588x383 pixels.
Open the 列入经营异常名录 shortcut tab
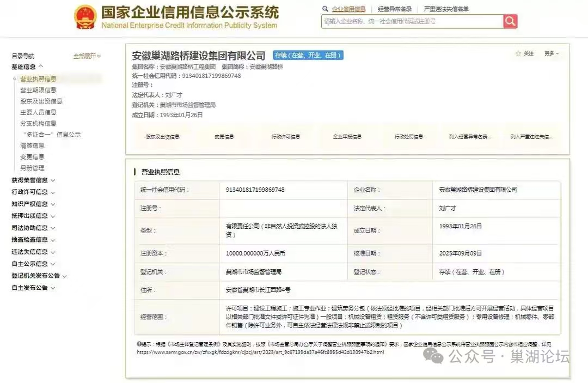coord(470,137)
